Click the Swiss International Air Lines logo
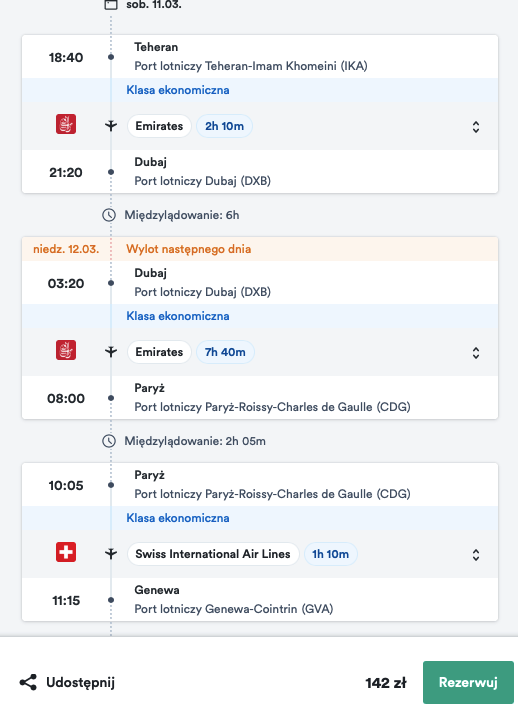 [66, 552]
